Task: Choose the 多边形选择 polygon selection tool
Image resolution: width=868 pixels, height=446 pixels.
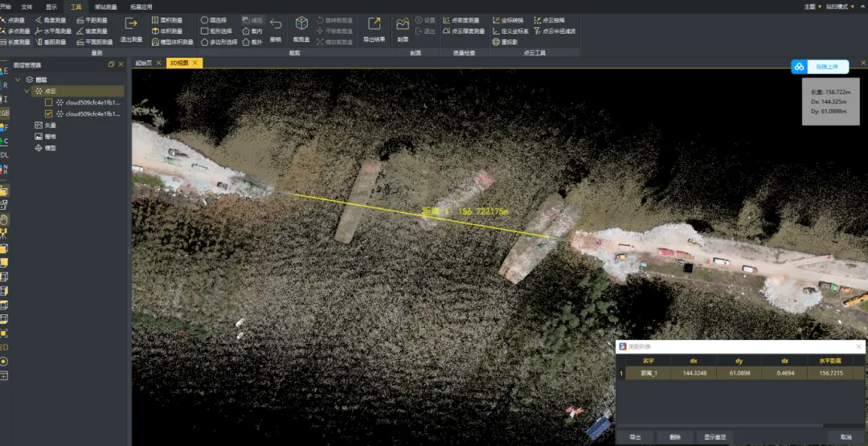Action: (219, 42)
